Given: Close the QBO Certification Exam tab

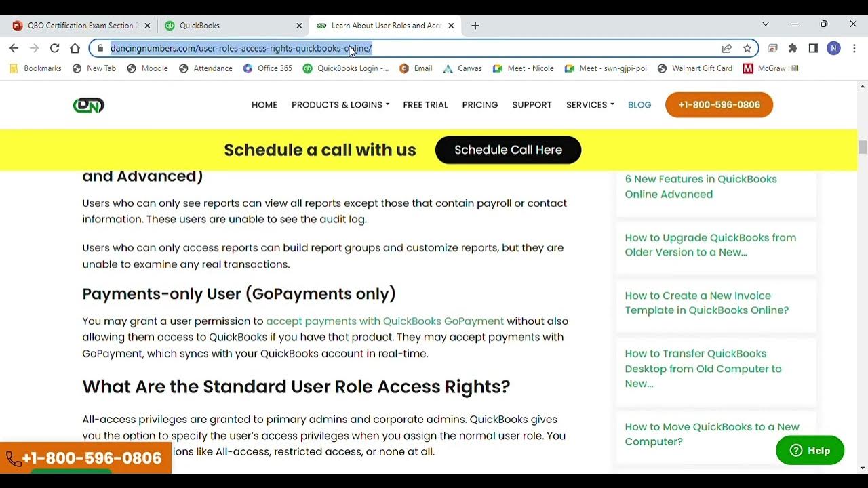Looking at the screenshot, I should pyautogui.click(x=147, y=26).
